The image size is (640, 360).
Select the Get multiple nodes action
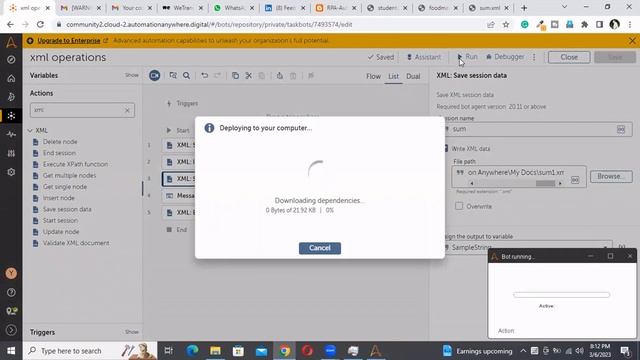(69, 176)
